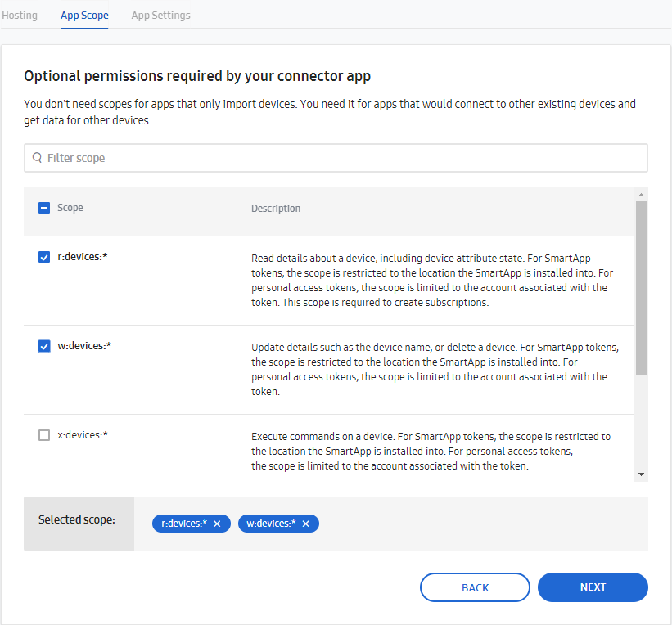The height and width of the screenshot is (625, 672).
Task: Remove r:devices:* chip via its X icon
Action: point(217,524)
